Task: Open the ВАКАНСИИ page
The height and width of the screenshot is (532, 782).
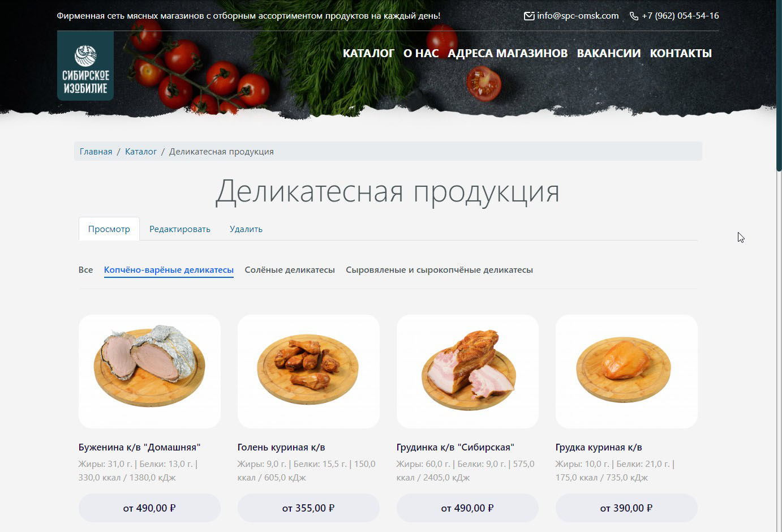Action: (x=609, y=53)
